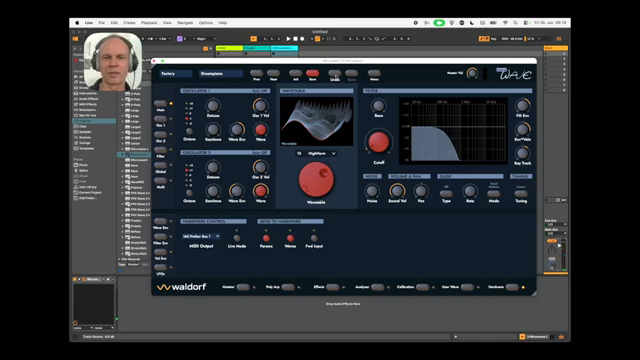The height and width of the screenshot is (360, 640).
Task: Click the Init button in the plugin header
Action: tap(296, 73)
